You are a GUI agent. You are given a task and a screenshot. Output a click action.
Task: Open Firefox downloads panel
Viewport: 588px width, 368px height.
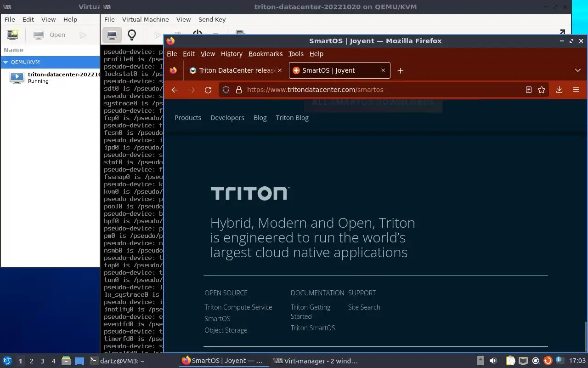pos(559,90)
